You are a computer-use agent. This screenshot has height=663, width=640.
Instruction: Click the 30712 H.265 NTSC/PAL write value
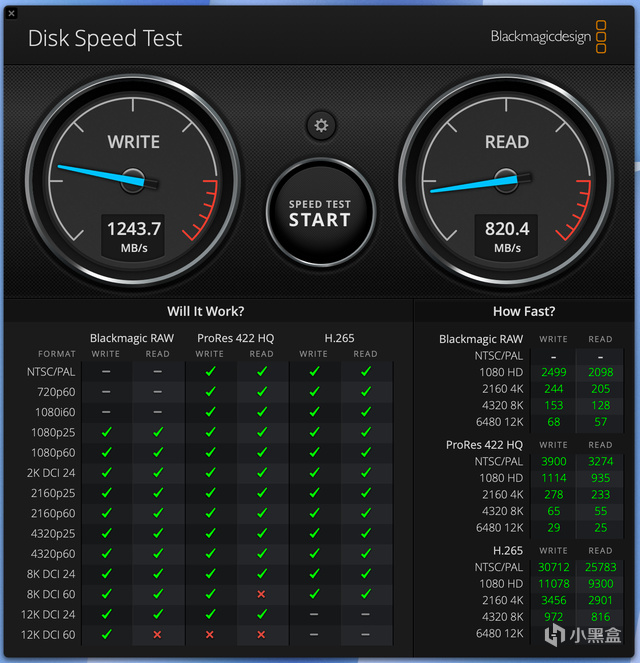[x=554, y=567]
